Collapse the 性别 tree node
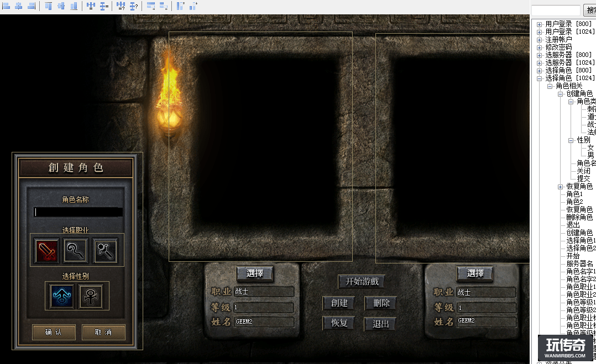Image resolution: width=596 pixels, height=364 pixels. [x=571, y=140]
